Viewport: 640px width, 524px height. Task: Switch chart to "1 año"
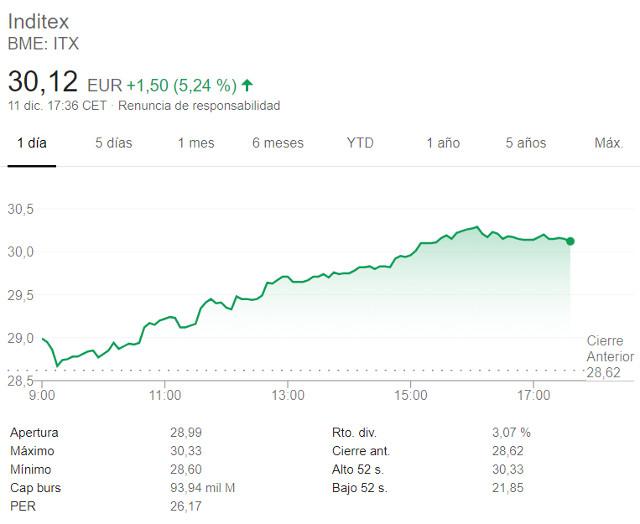coord(443,143)
